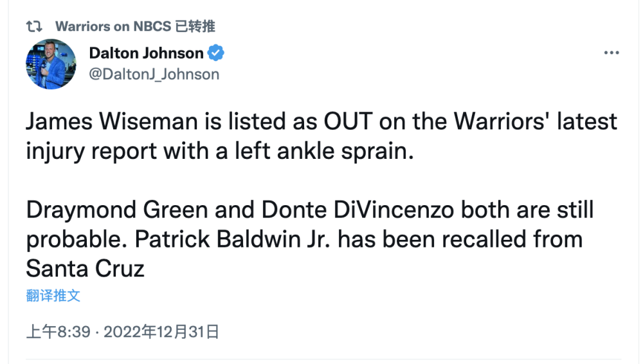Click the 2022年12月31日 date

tap(161, 332)
